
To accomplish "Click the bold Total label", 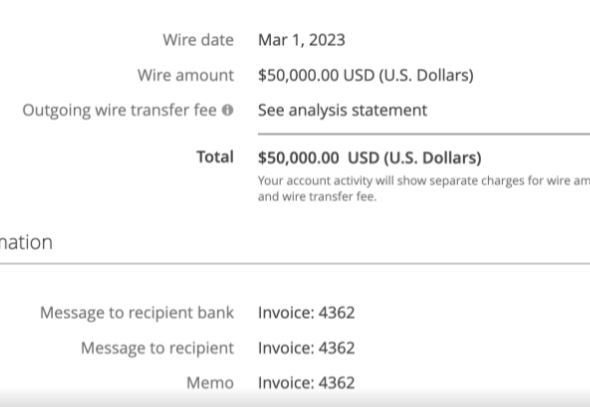I will (215, 157).
